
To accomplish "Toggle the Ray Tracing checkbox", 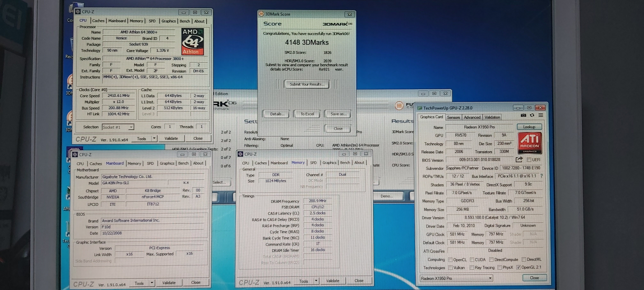I will click(472, 267).
